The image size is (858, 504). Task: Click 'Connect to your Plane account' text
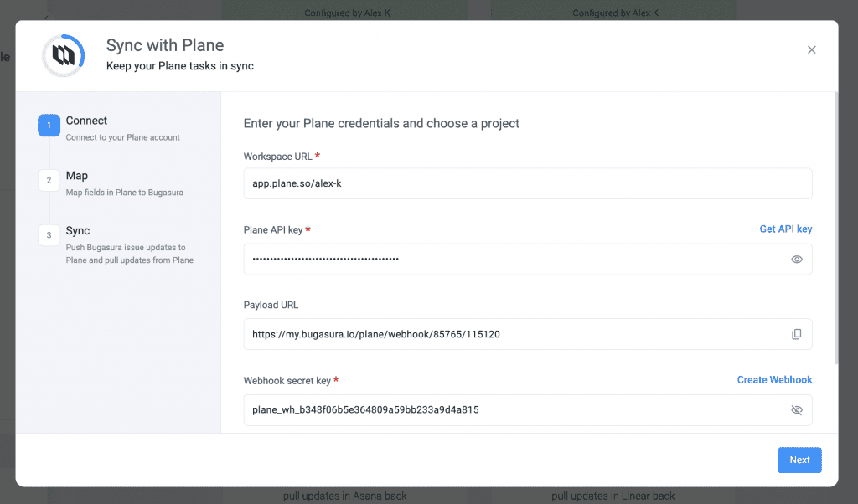click(x=122, y=137)
